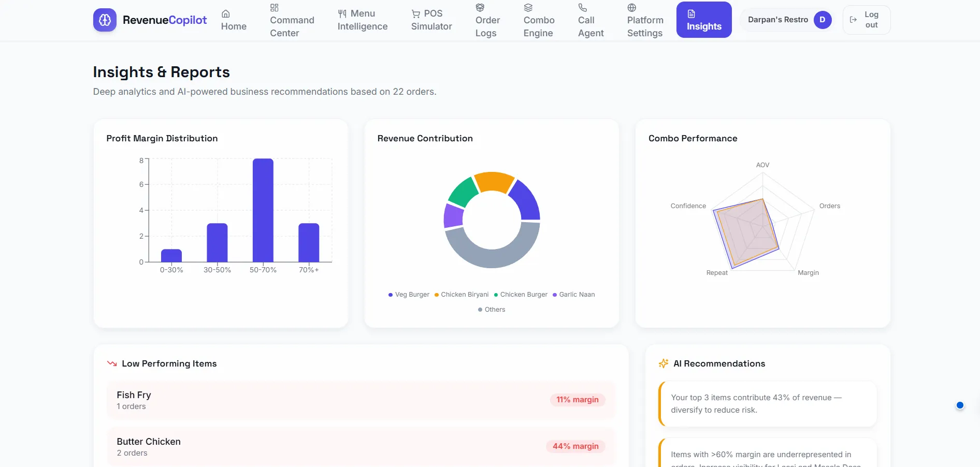Viewport: 980px width, 467px height.
Task: Click the logout arrow icon
Action: 854,20
